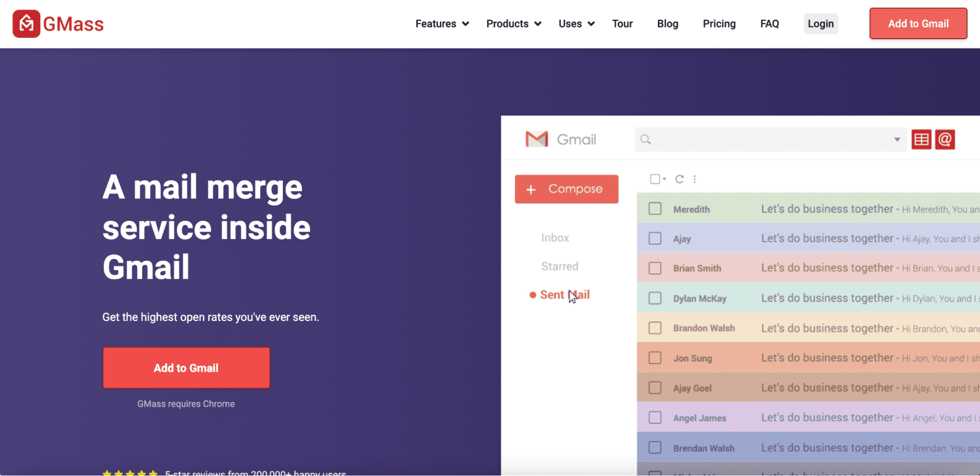
Task: Click the magnifying glass in the search bar
Action: pos(646,139)
